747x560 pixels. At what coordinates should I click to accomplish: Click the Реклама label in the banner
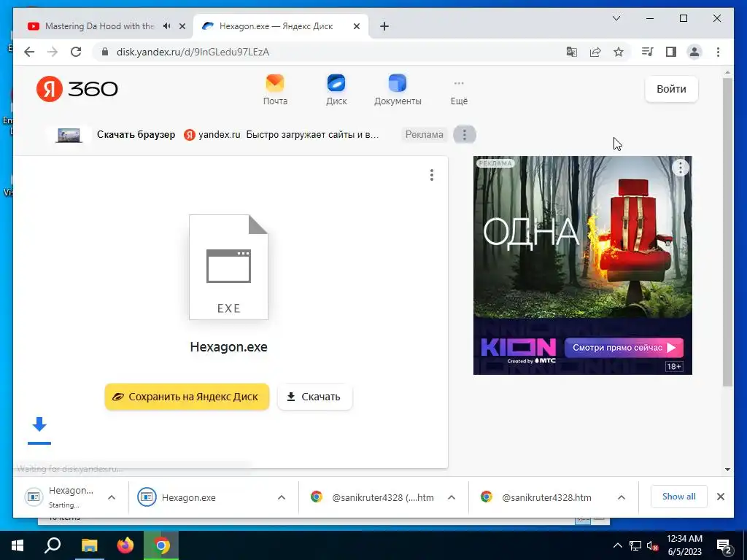point(424,135)
